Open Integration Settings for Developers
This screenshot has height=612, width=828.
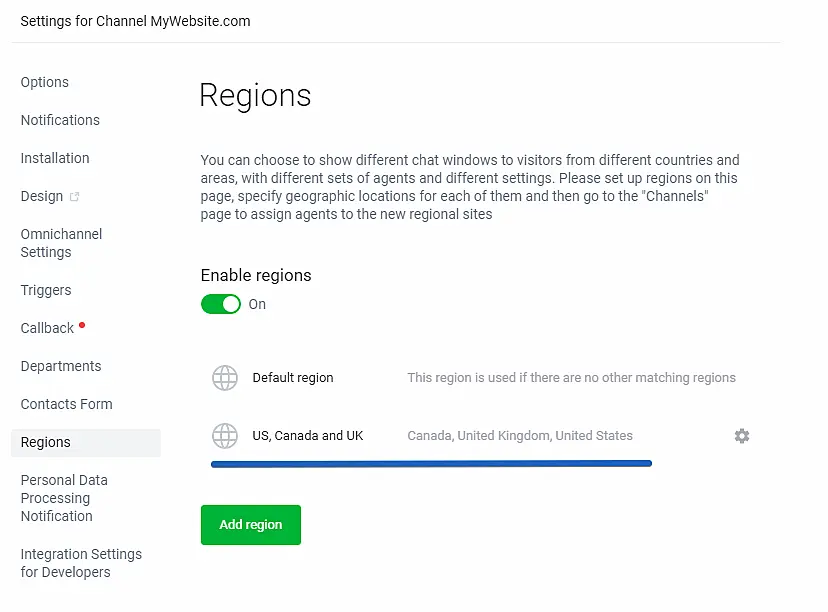pyautogui.click(x=81, y=563)
